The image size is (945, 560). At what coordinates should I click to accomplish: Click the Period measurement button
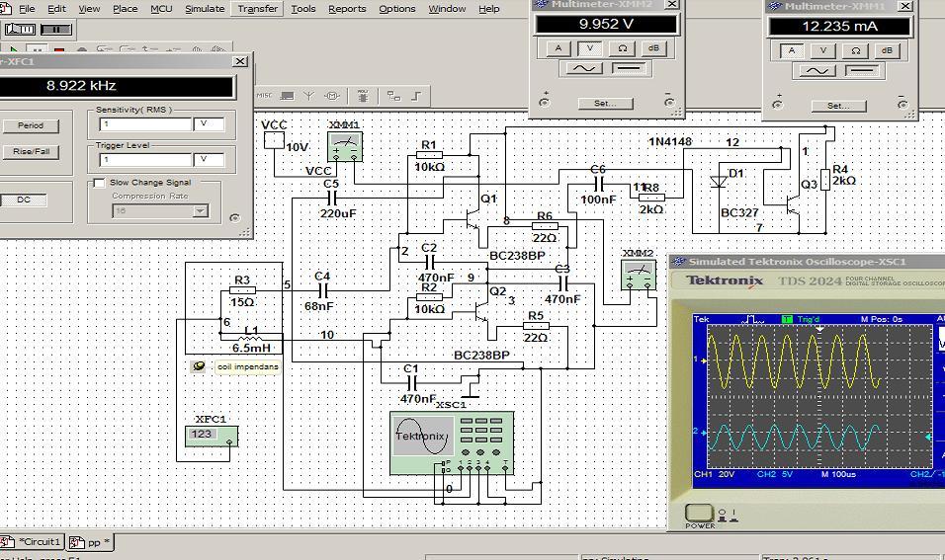click(x=31, y=125)
